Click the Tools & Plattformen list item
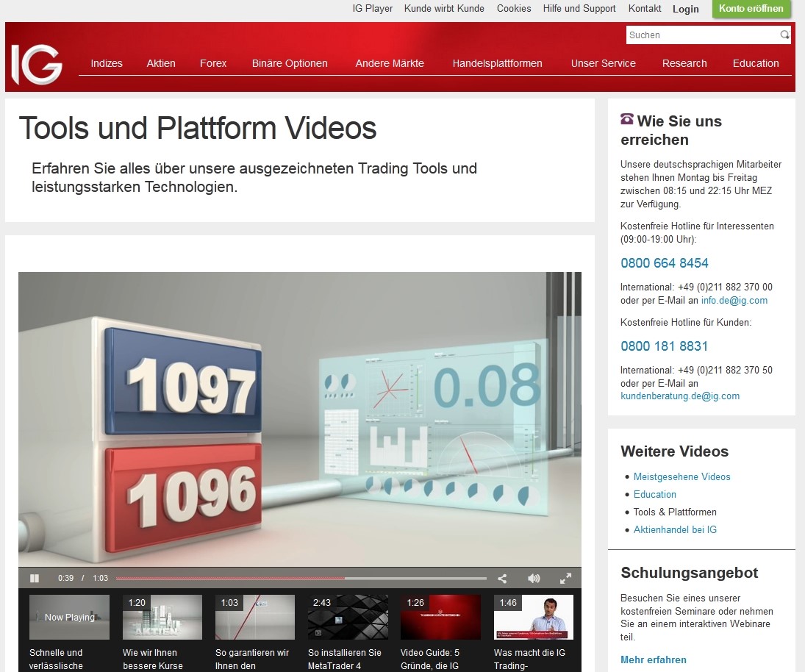The image size is (805, 672). coord(675,512)
